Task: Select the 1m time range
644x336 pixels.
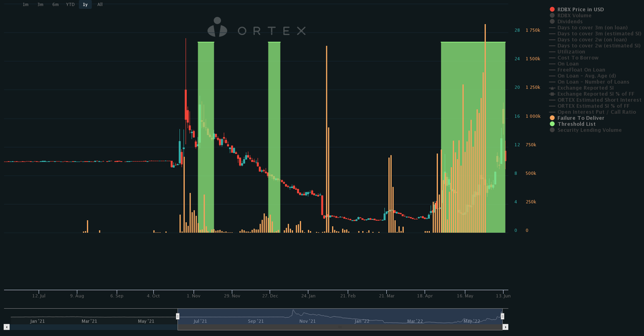Action: tap(25, 4)
